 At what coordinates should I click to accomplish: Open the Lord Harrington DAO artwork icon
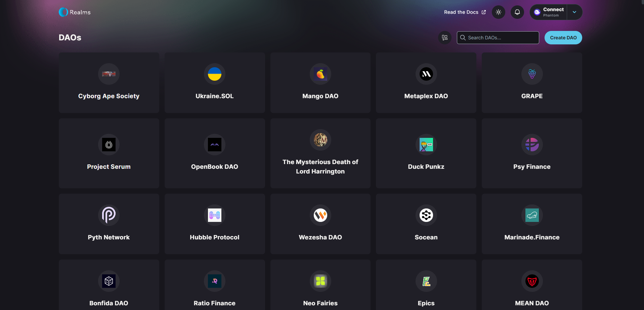click(320, 140)
